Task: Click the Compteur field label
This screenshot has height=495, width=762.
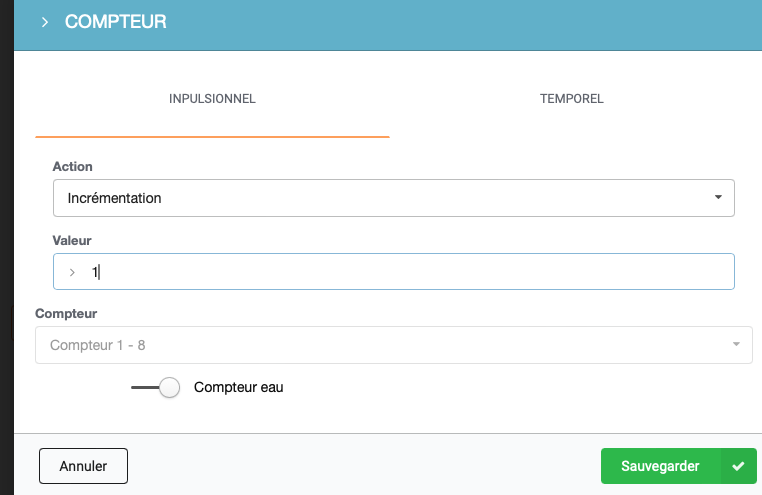Action: point(66,314)
